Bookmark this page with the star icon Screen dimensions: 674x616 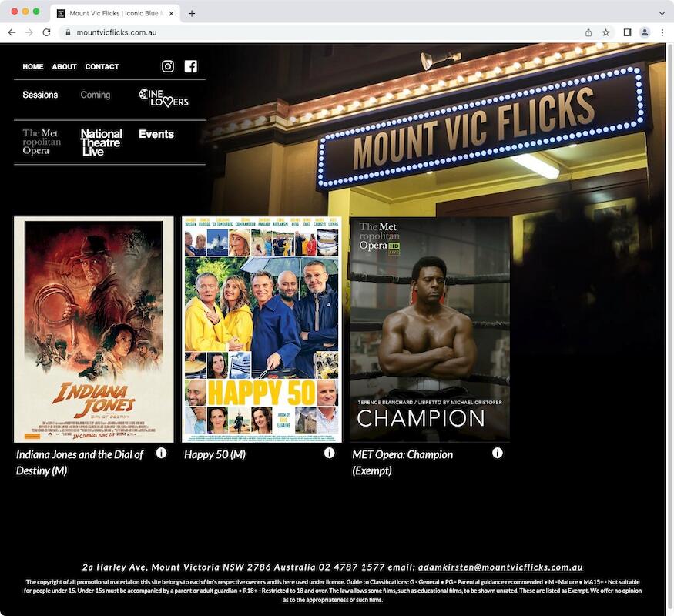pyautogui.click(x=605, y=32)
